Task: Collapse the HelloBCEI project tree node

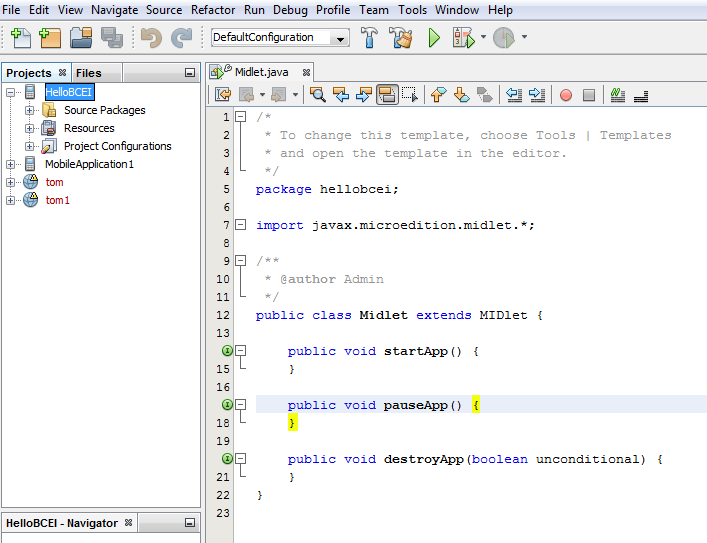Action: click(12, 92)
